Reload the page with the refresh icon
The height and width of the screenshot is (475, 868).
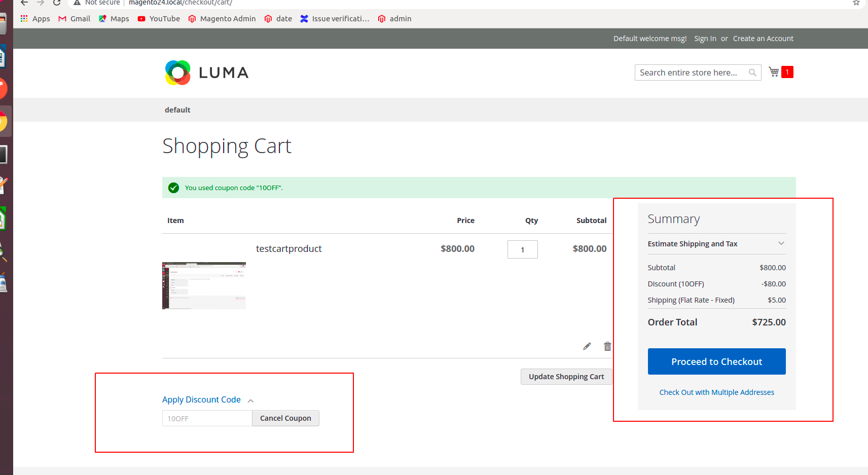coord(56,2)
